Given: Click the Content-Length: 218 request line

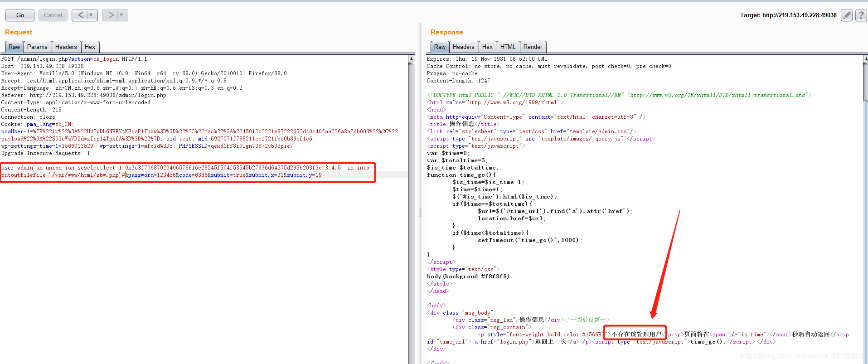Looking at the screenshot, I should 31,110.
